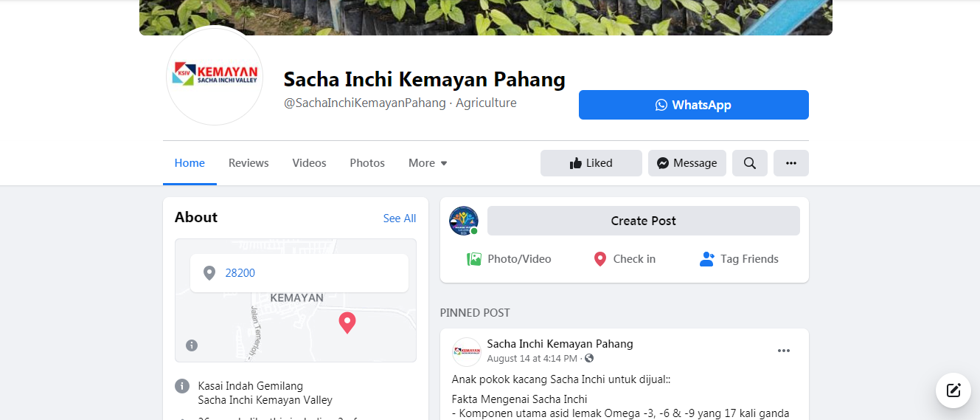Expand the More dropdown menu
Viewport: 980px width, 420px height.
point(428,163)
